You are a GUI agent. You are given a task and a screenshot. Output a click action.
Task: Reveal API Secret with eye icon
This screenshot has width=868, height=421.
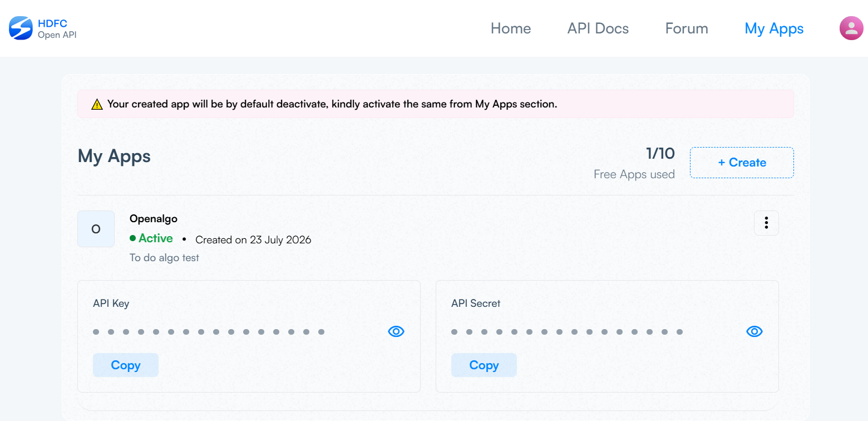pyautogui.click(x=754, y=332)
